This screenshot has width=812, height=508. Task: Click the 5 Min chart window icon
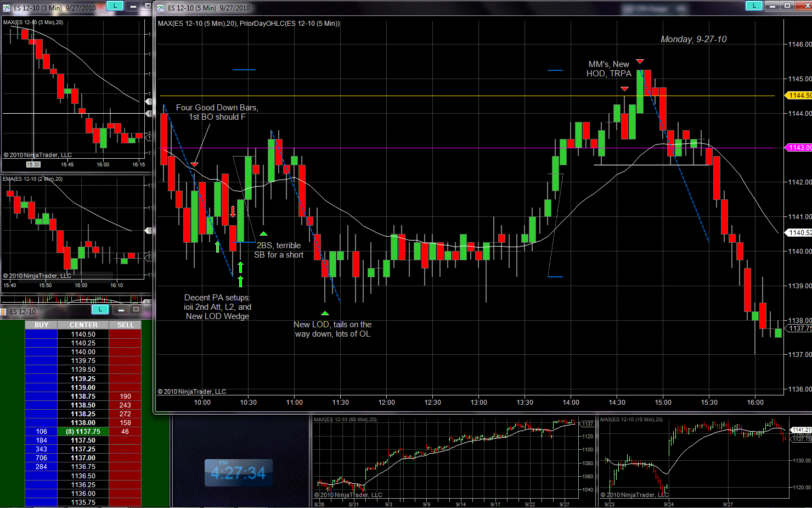(x=161, y=8)
